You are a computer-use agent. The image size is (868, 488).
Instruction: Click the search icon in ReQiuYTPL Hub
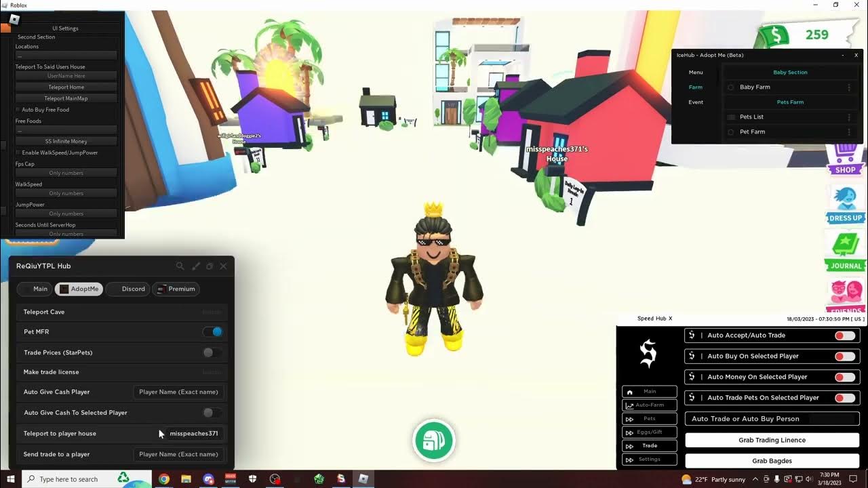point(180,266)
